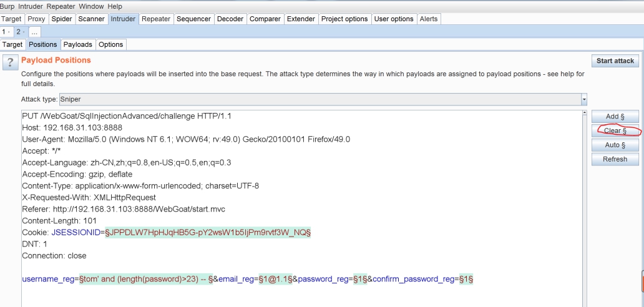Switch to the Spider tab

pyautogui.click(x=62, y=19)
